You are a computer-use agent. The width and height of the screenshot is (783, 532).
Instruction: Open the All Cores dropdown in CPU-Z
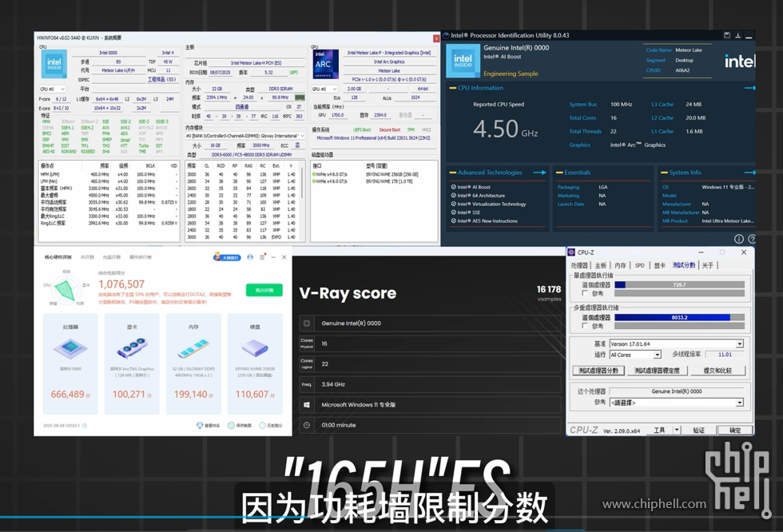(x=635, y=355)
